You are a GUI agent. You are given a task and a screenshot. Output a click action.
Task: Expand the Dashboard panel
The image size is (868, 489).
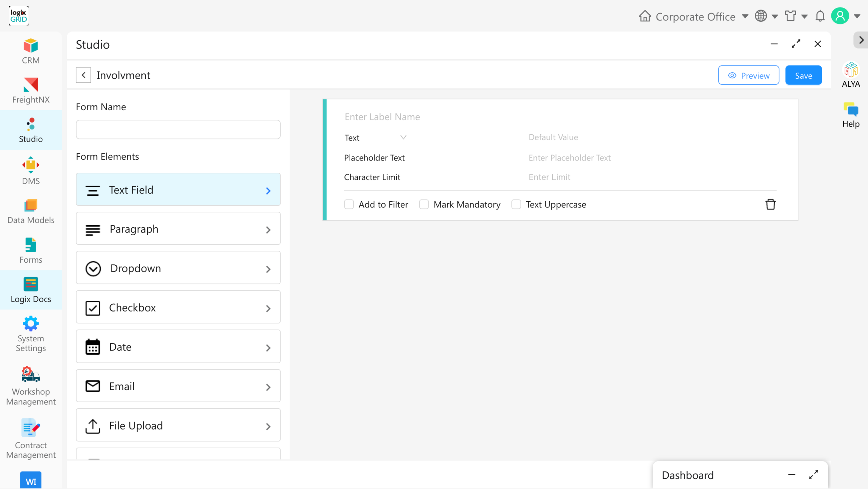click(813, 475)
